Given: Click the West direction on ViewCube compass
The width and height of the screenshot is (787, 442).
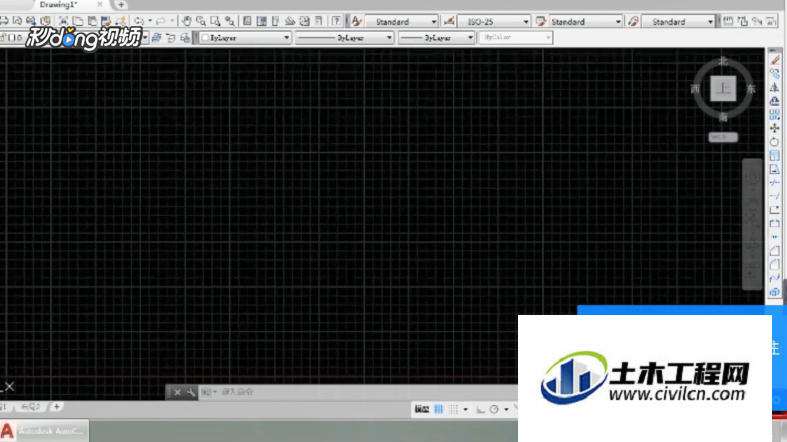Looking at the screenshot, I should pos(695,89).
